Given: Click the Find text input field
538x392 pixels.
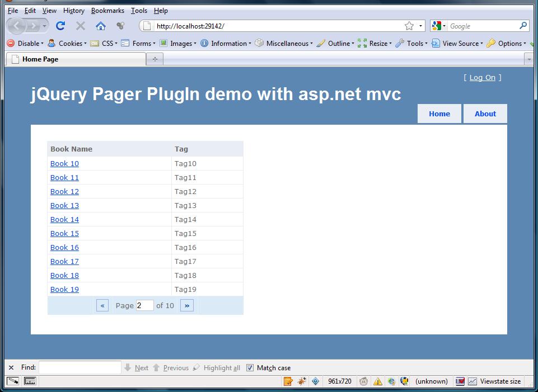Looking at the screenshot, I should pyautogui.click(x=80, y=367).
